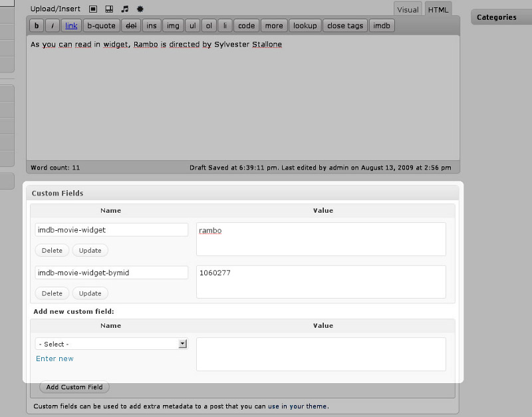532x417 pixels.
Task: Click the Add Audio music note icon
Action: pyautogui.click(x=125, y=9)
